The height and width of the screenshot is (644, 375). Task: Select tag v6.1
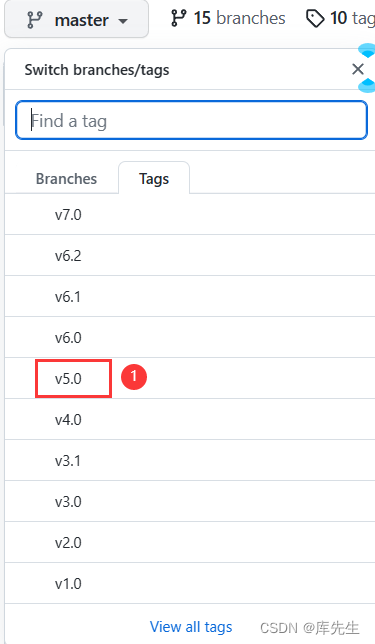click(x=190, y=297)
